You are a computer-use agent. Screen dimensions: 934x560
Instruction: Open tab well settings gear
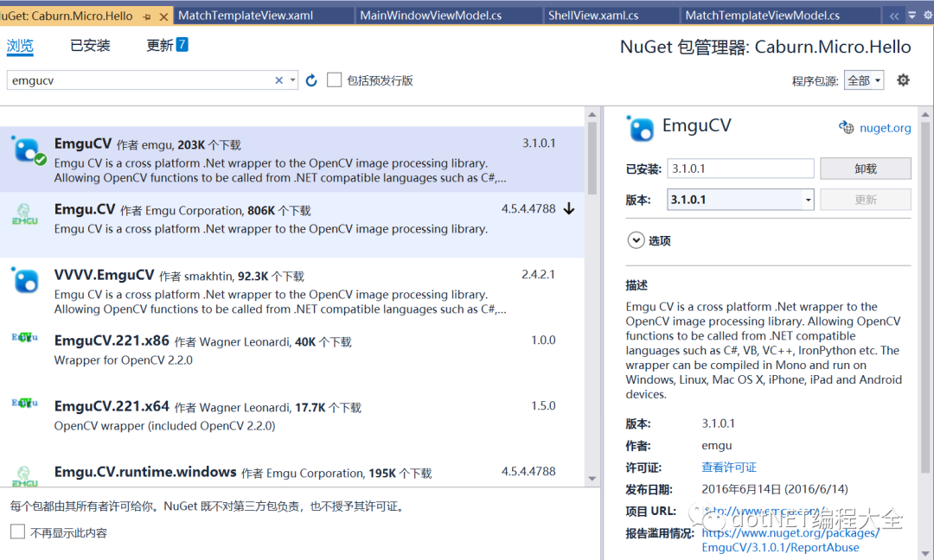coord(928,16)
